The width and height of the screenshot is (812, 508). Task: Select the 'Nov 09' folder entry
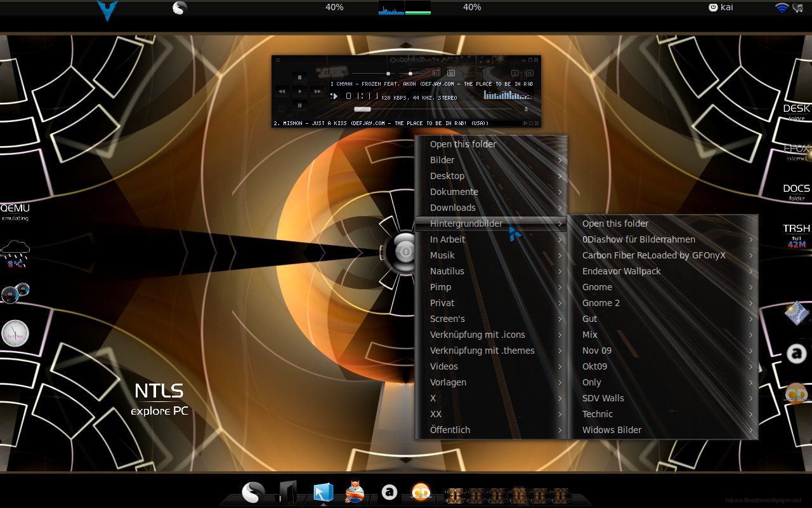pos(663,351)
